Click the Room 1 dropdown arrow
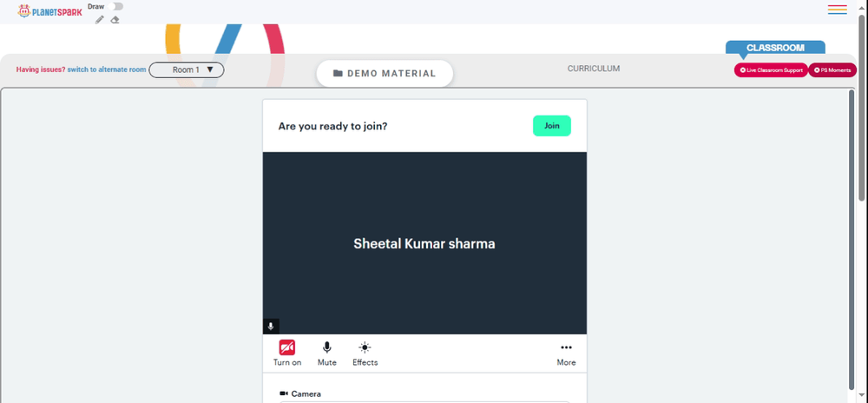Viewport: 868px width, 403px height. pyautogui.click(x=210, y=69)
